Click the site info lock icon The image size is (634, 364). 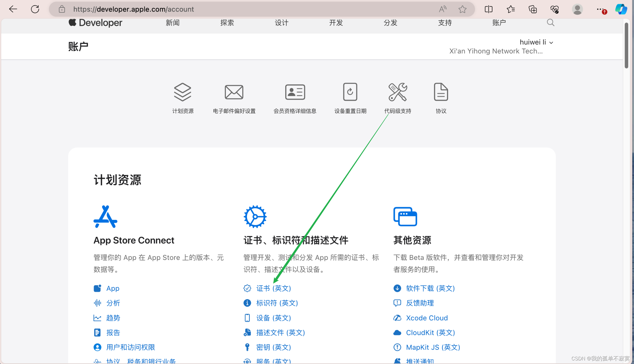point(62,9)
